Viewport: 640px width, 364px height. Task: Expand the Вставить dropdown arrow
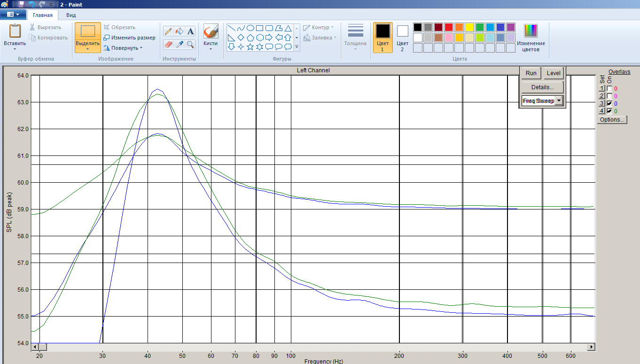coord(15,49)
